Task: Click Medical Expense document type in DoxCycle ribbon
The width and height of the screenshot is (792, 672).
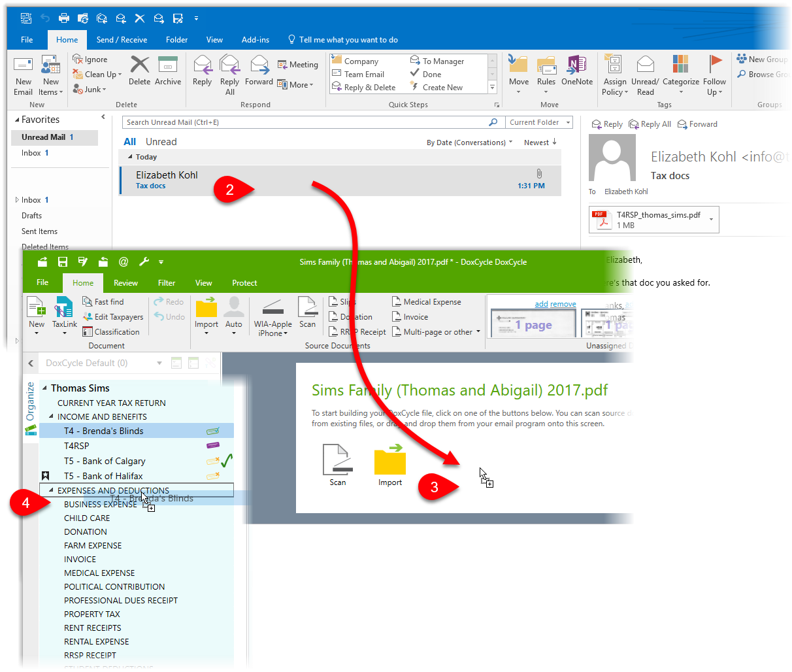Action: point(427,302)
